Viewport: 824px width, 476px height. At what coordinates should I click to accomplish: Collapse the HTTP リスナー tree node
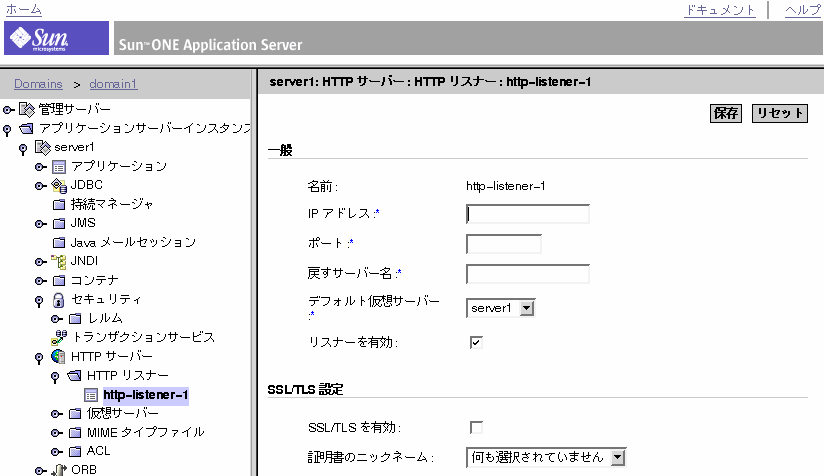55,377
